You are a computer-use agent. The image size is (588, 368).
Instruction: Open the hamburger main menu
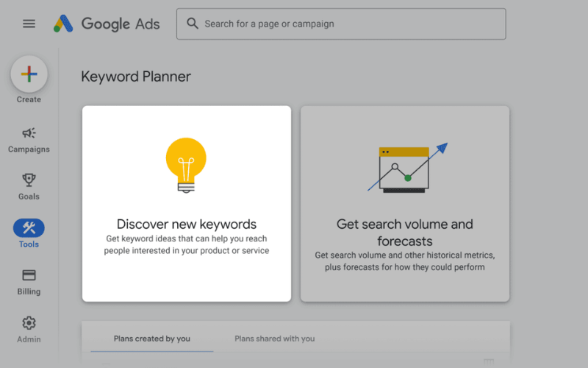(29, 24)
